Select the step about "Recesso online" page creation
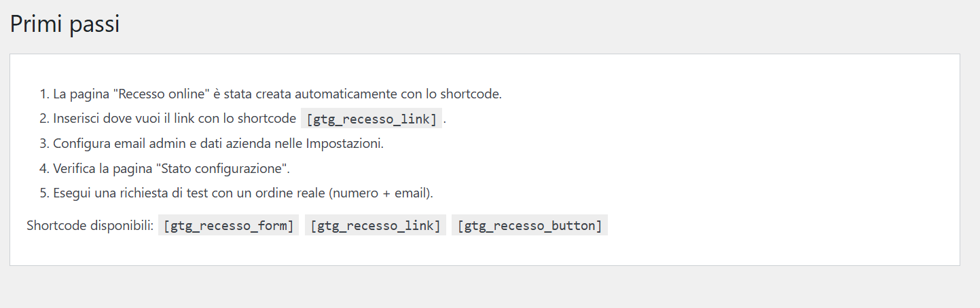The image size is (980, 308). (277, 94)
